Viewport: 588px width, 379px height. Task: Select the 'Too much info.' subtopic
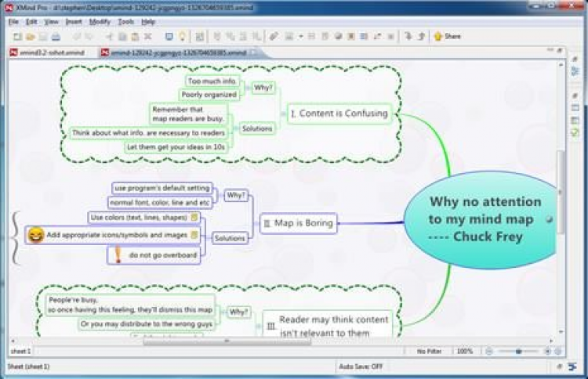point(212,81)
